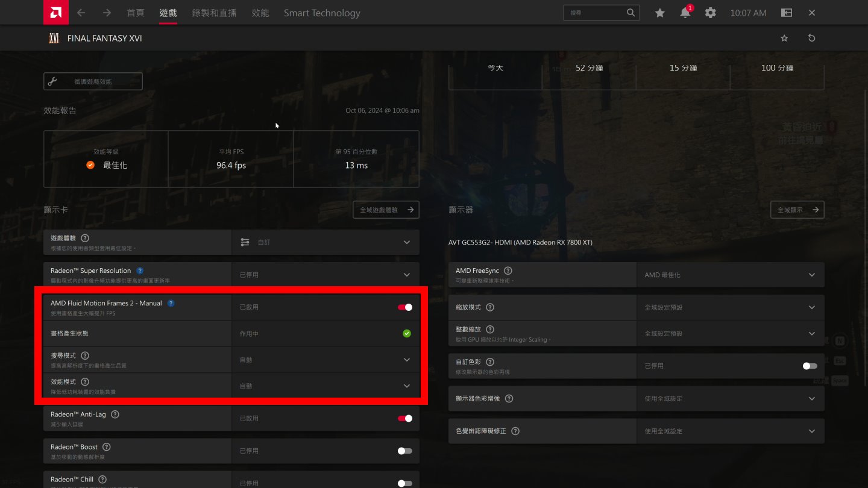
Task: Open help for 整數縮放
Action: (490, 330)
